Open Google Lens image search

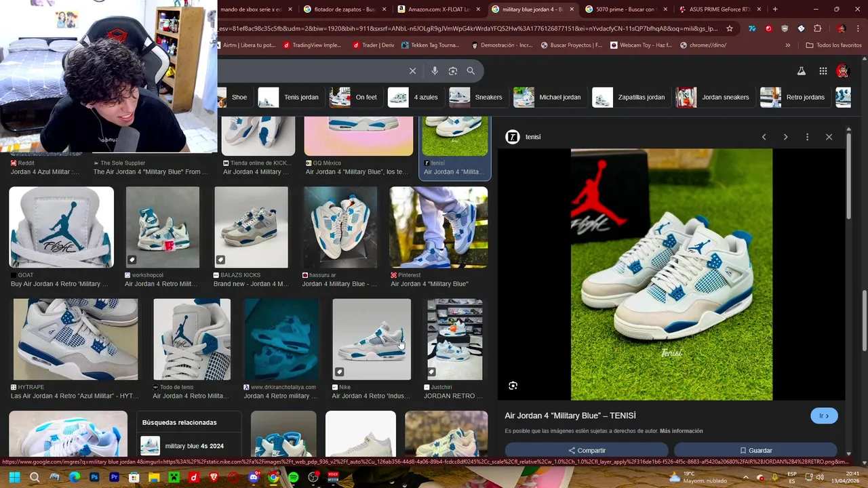(x=453, y=70)
